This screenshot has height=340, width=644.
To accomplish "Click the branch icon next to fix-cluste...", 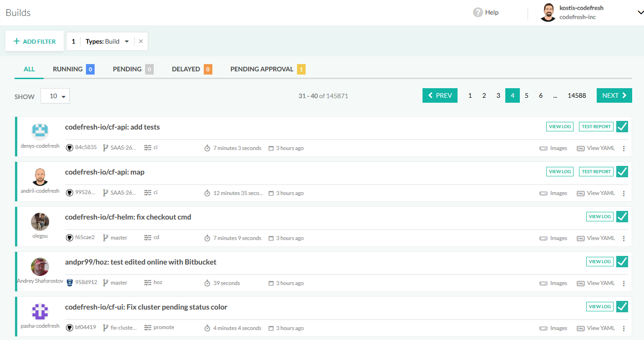I will [106, 328].
